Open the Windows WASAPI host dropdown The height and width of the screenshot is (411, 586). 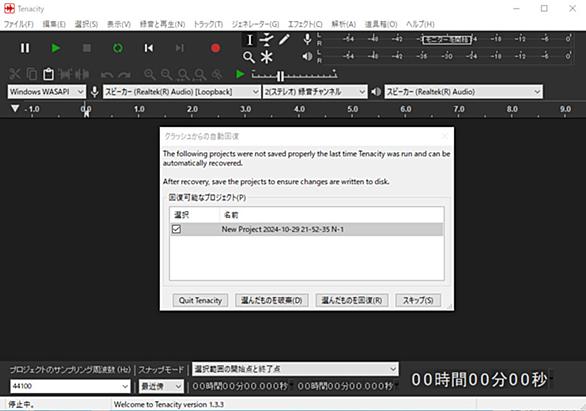tap(47, 92)
